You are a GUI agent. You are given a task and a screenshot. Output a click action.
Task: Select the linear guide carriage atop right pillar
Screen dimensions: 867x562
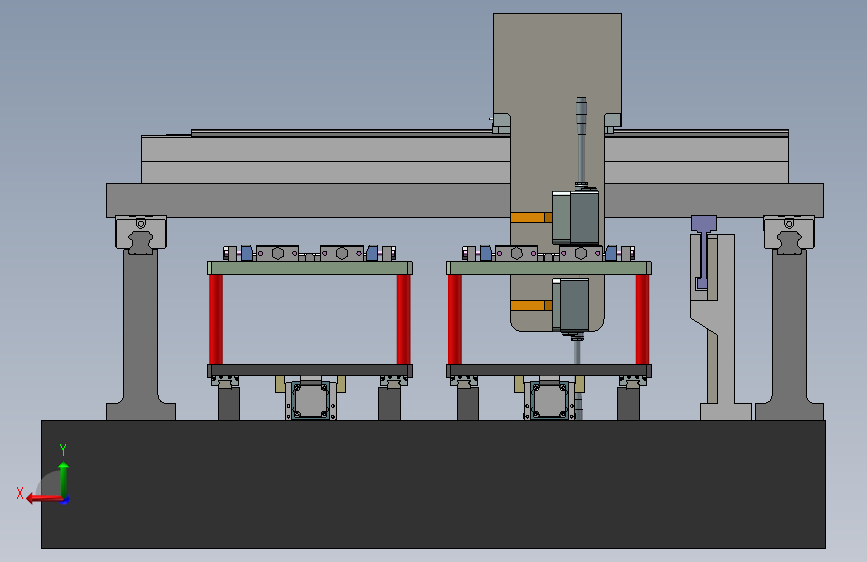click(x=789, y=233)
